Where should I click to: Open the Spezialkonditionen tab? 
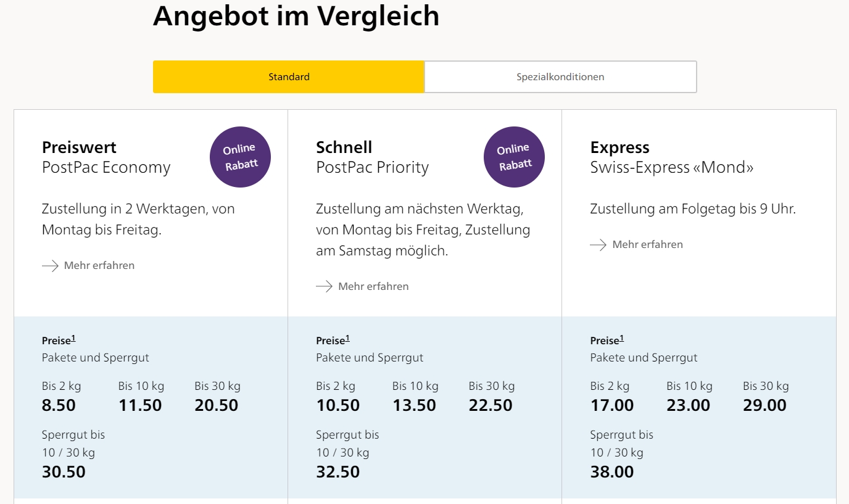(560, 77)
